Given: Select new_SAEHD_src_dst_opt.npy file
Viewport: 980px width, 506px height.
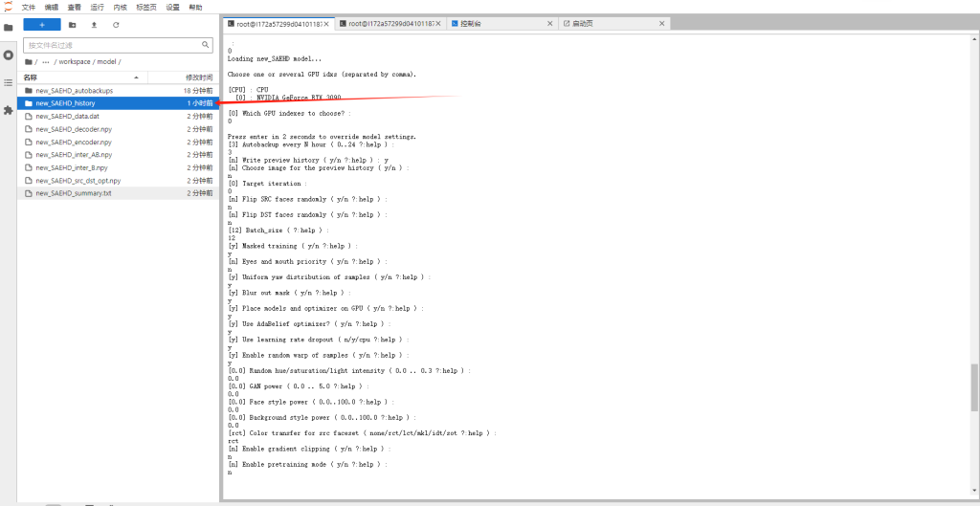Looking at the screenshot, I should click(119, 181).
